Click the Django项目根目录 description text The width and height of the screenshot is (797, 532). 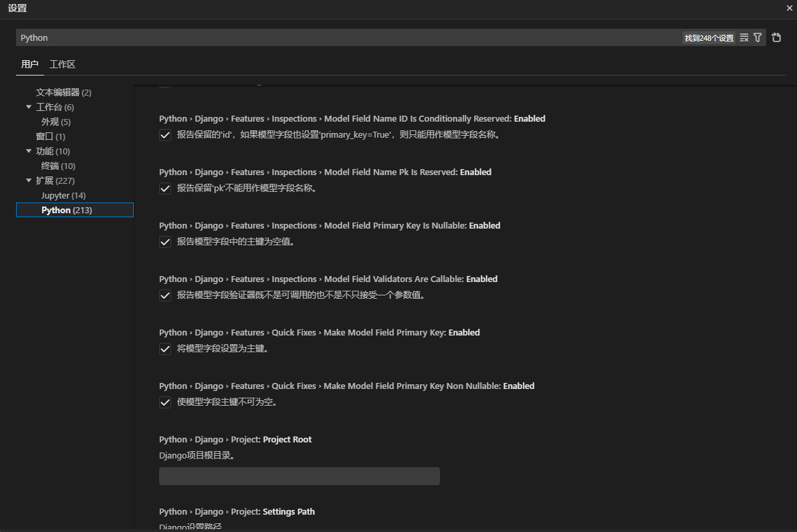197,455
